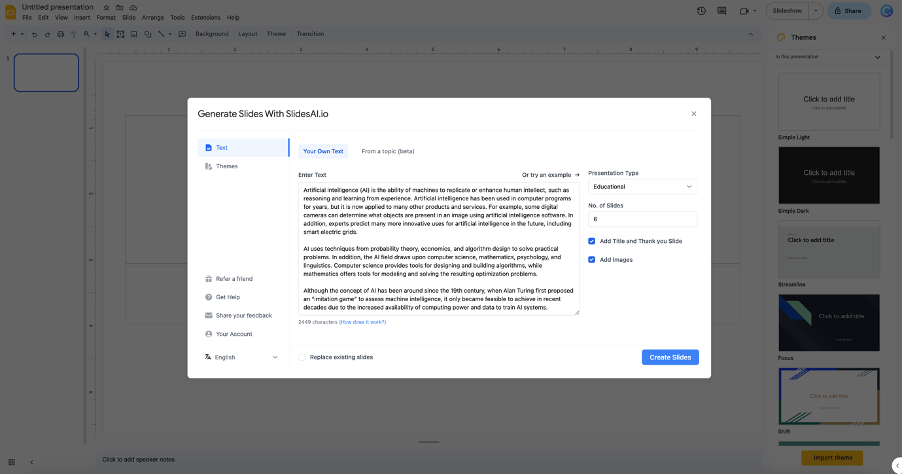Close the Themes side panel
This screenshot has width=902, height=474.
click(884, 37)
